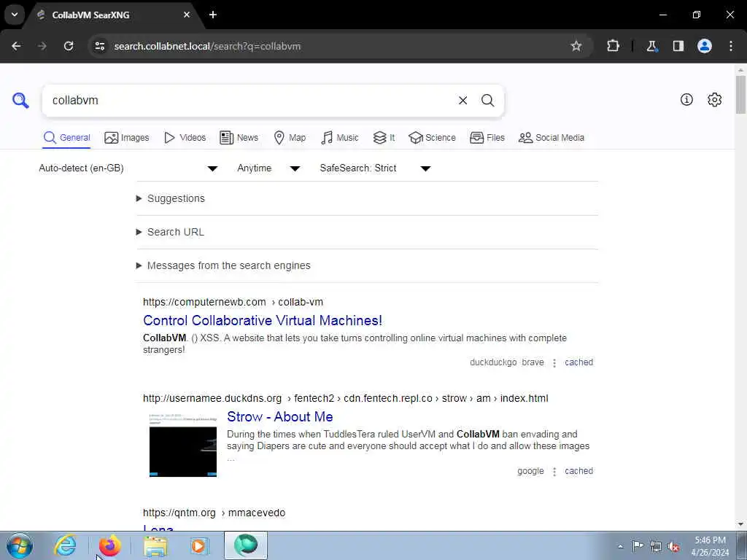Screen dimensions: 747x560
Task: Go back with the browser back arrow
Action: 16,46
